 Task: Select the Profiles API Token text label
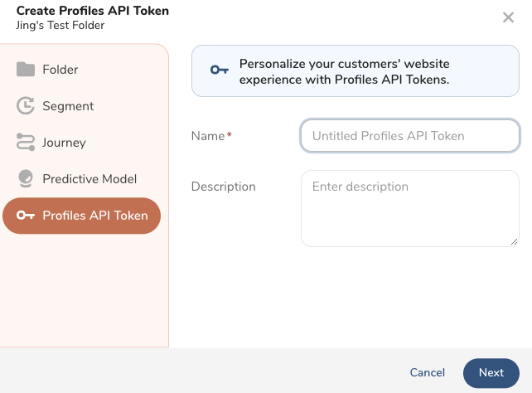94,216
